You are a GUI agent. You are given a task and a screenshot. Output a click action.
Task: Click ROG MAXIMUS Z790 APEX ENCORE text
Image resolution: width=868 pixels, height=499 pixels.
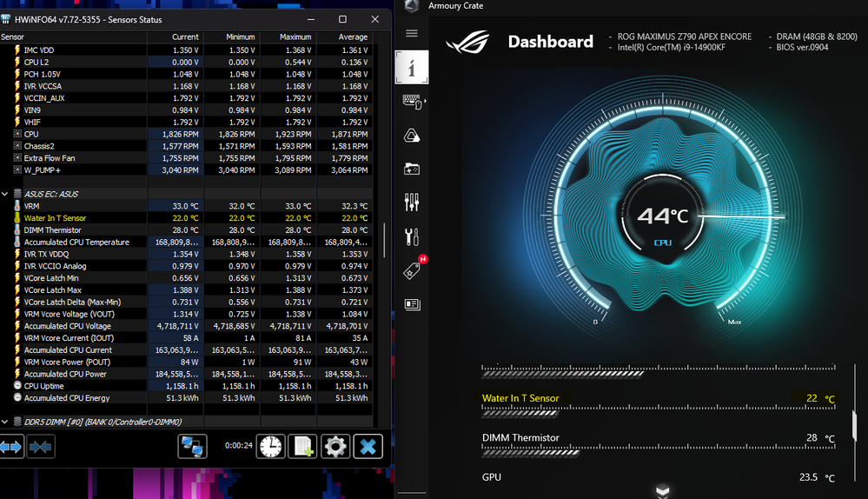(684, 37)
